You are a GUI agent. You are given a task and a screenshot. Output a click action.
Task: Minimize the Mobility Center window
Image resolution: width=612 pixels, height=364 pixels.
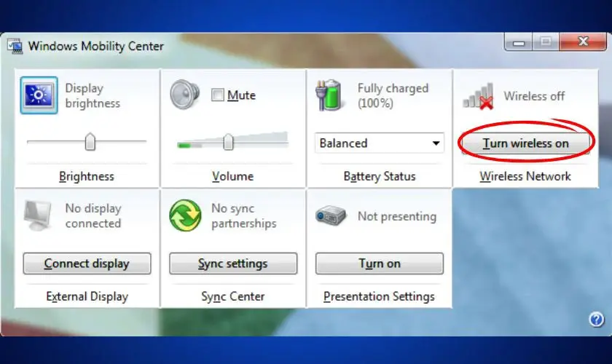(x=518, y=41)
